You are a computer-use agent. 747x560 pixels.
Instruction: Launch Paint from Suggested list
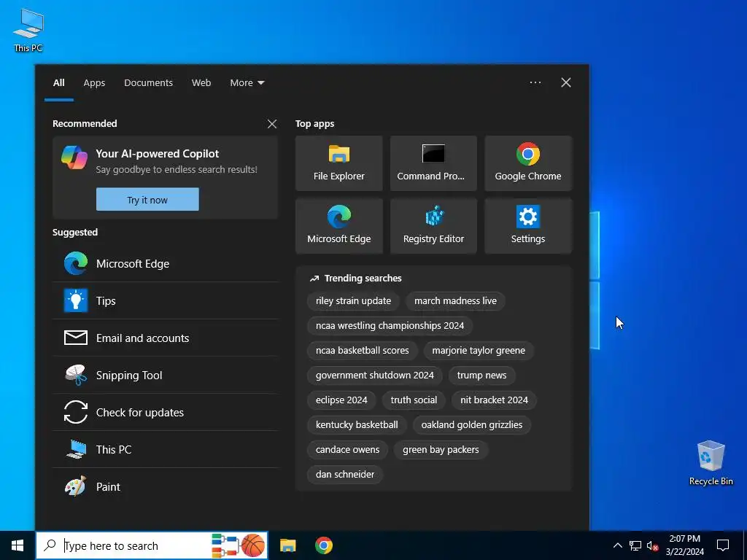click(166, 486)
